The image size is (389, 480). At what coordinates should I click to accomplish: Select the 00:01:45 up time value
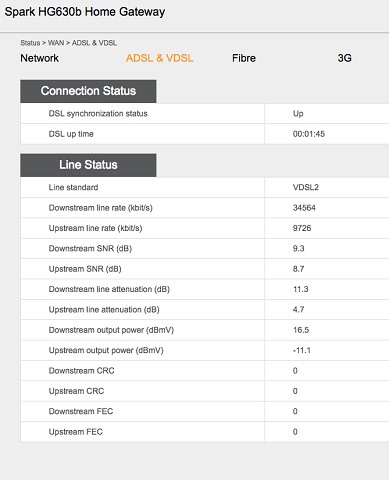(309, 134)
